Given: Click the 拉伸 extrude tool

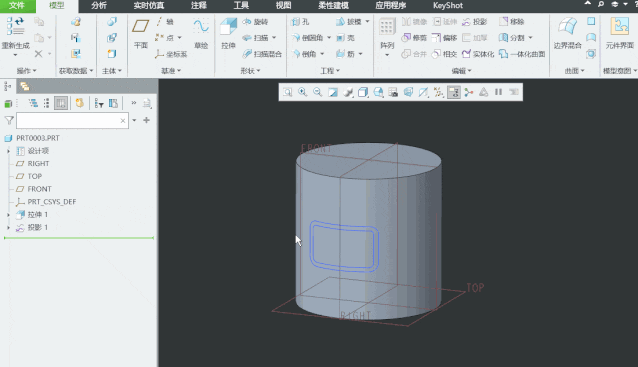Looking at the screenshot, I should pos(228,33).
